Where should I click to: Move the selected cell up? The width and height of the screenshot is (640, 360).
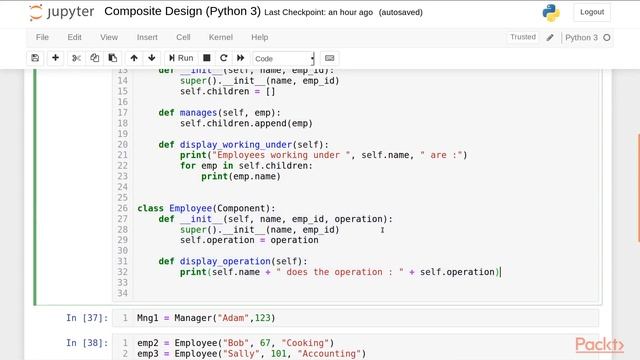coord(134,58)
